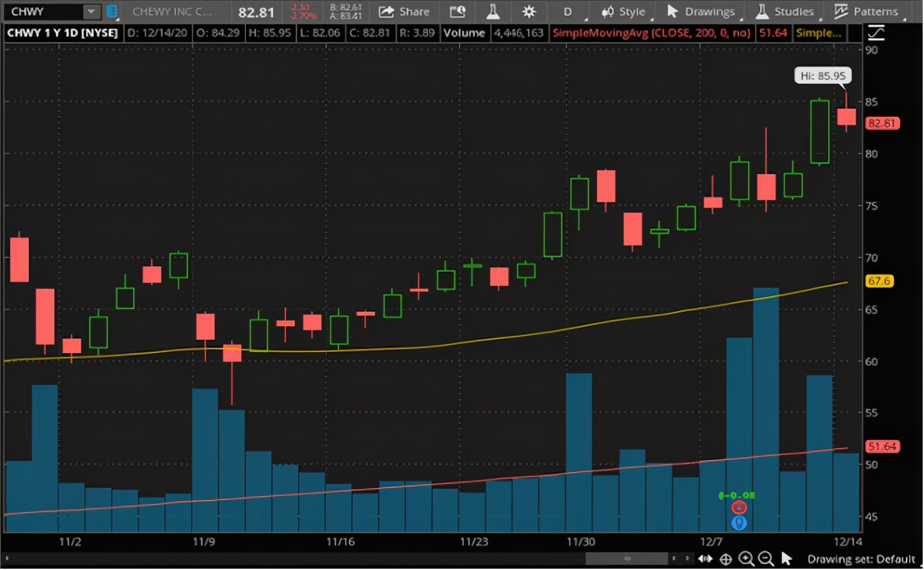Click the blue symbol link icon

tap(111, 11)
